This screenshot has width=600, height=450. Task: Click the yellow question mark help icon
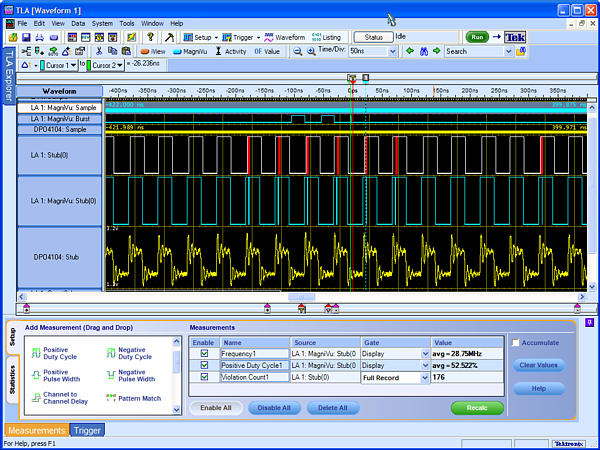(x=150, y=37)
